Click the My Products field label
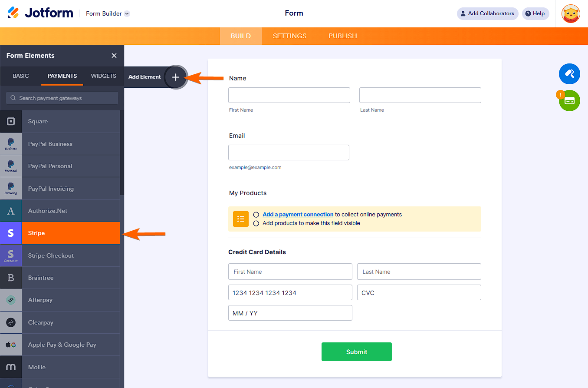The height and width of the screenshot is (388, 588). tap(248, 193)
